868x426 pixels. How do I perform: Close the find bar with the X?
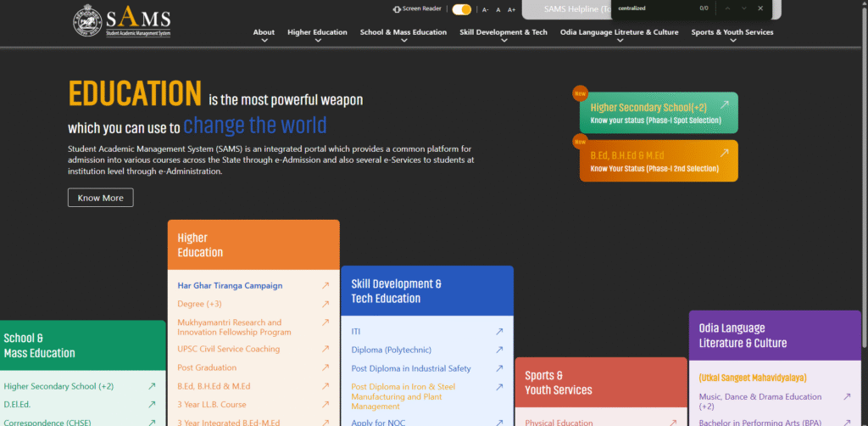tap(760, 8)
